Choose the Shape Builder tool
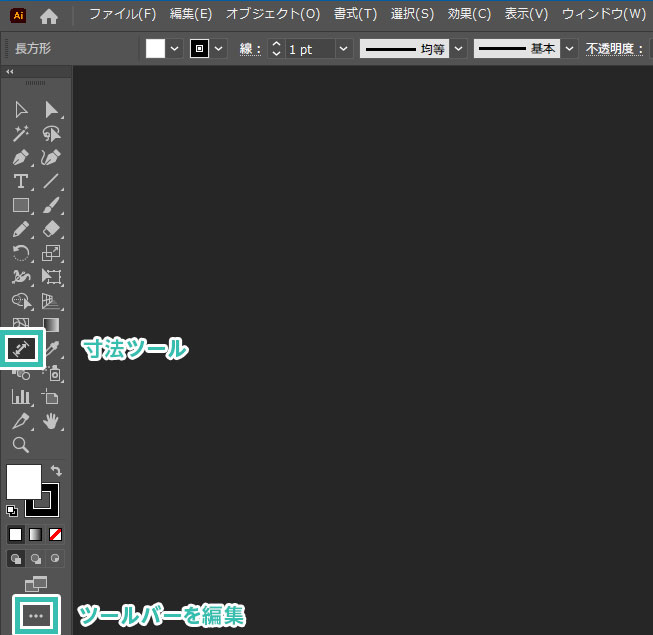 coord(21,301)
